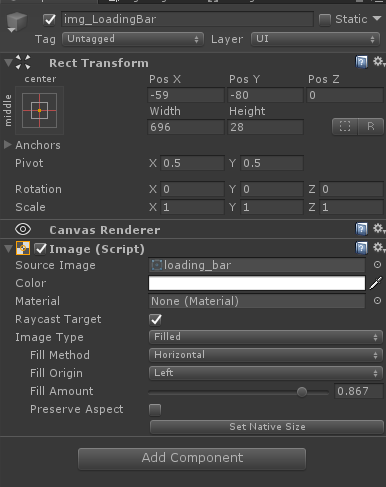
Task: Open the Tag dropdown showing Untagged
Action: point(133,39)
